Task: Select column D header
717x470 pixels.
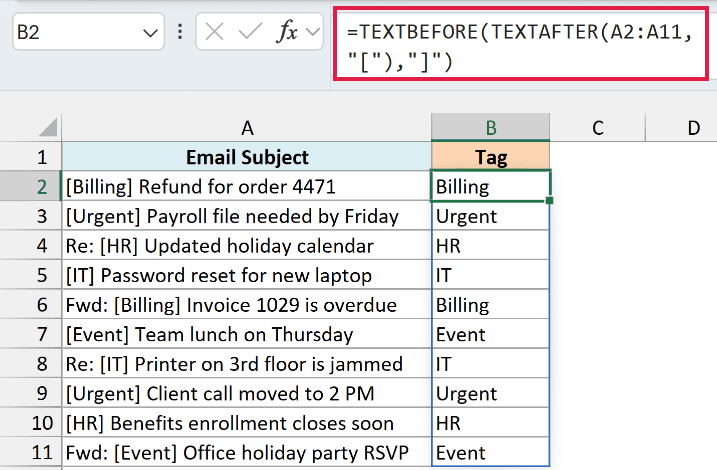Action: [682, 128]
